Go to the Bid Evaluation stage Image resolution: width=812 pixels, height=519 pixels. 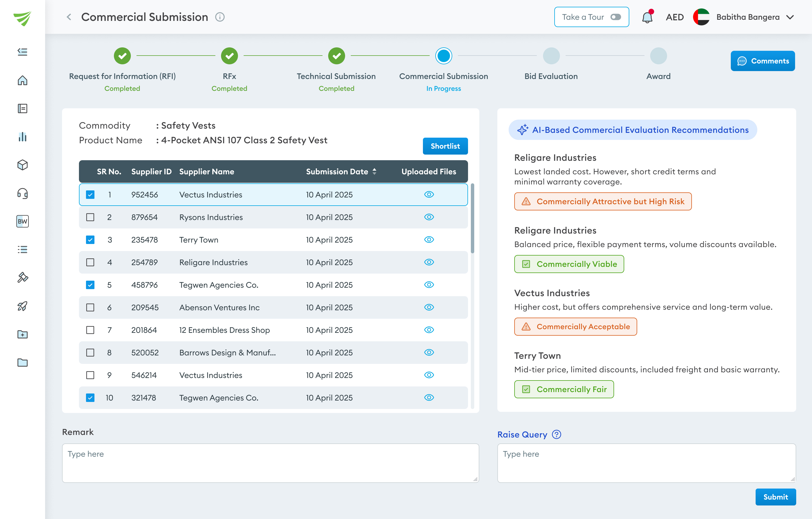point(551,56)
